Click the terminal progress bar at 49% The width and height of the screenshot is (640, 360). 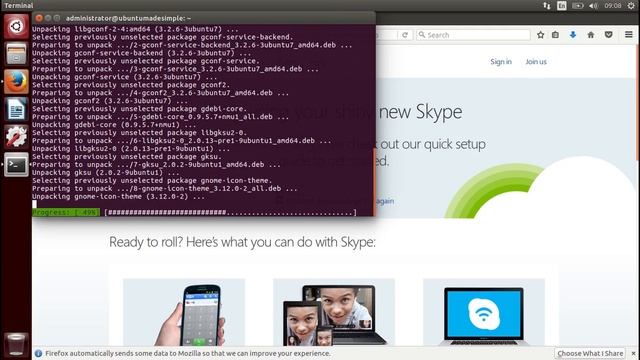point(194,212)
